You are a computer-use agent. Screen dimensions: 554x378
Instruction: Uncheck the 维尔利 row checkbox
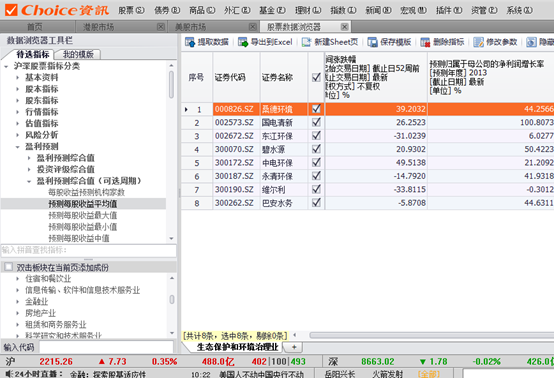[317, 189]
